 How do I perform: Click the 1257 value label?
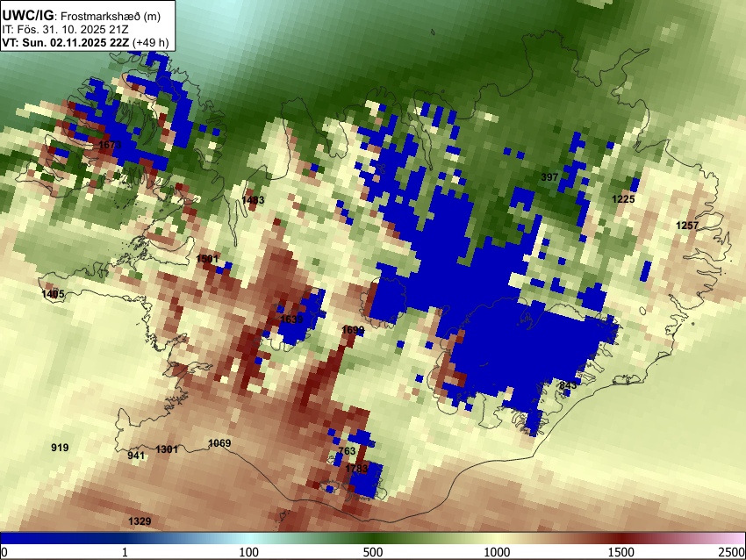coord(687,226)
